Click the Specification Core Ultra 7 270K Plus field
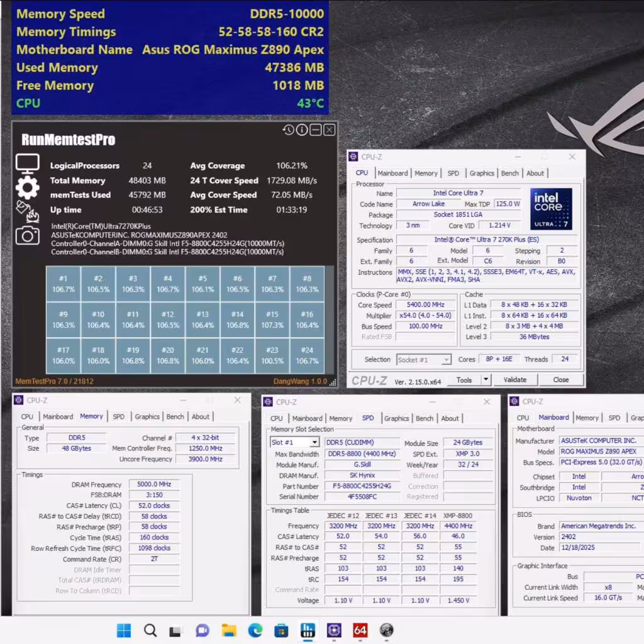 coord(486,240)
